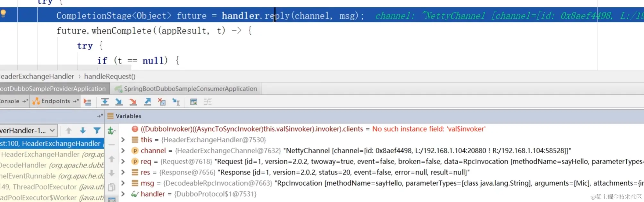Screen dimensions: 644x202
Task: Click the Variables panel header icon
Action: click(110, 116)
